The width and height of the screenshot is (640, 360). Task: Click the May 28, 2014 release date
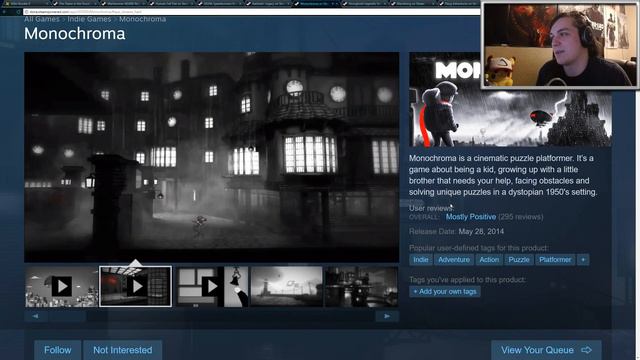(x=481, y=231)
